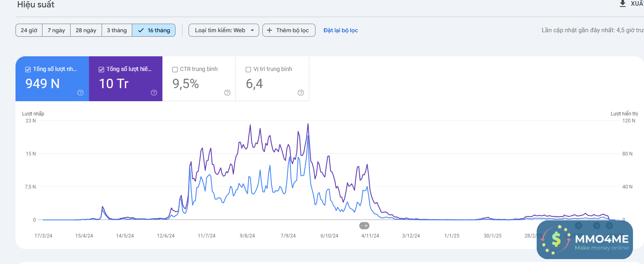The image size is (644, 264).
Task: Select the 3 tháng date range
Action: coord(117,30)
